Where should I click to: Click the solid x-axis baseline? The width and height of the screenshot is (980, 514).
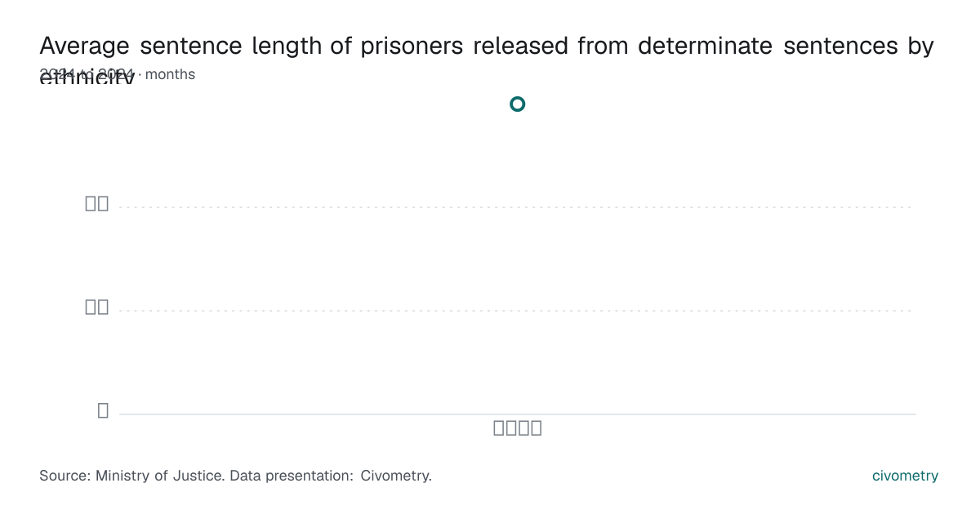(x=517, y=414)
